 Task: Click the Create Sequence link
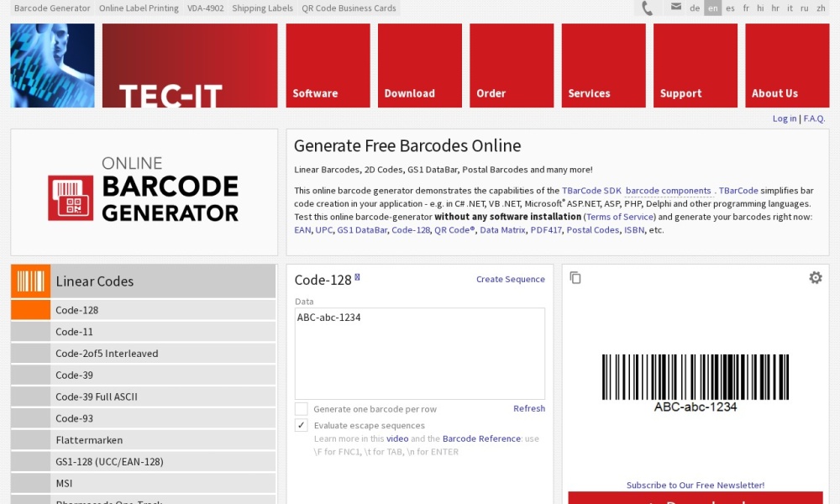510,280
